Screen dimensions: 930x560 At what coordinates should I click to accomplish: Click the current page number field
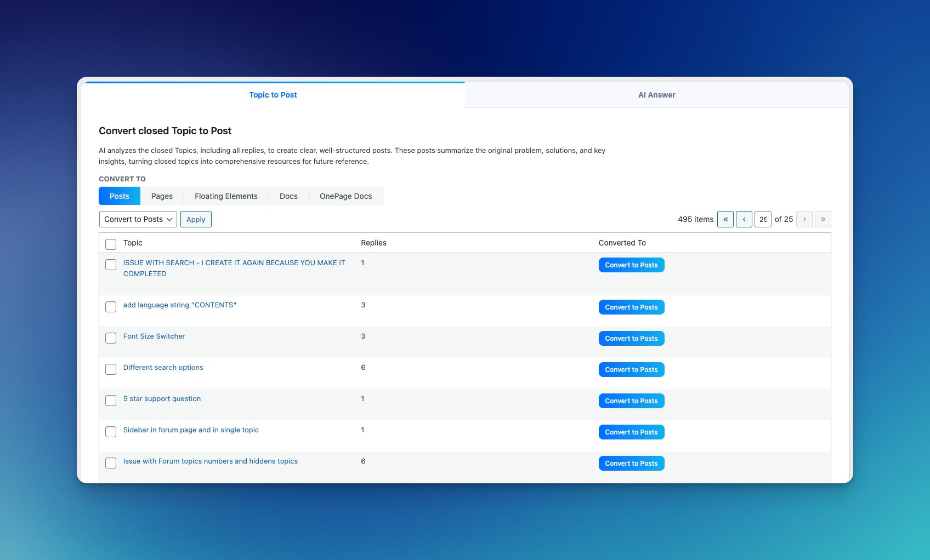click(x=763, y=219)
